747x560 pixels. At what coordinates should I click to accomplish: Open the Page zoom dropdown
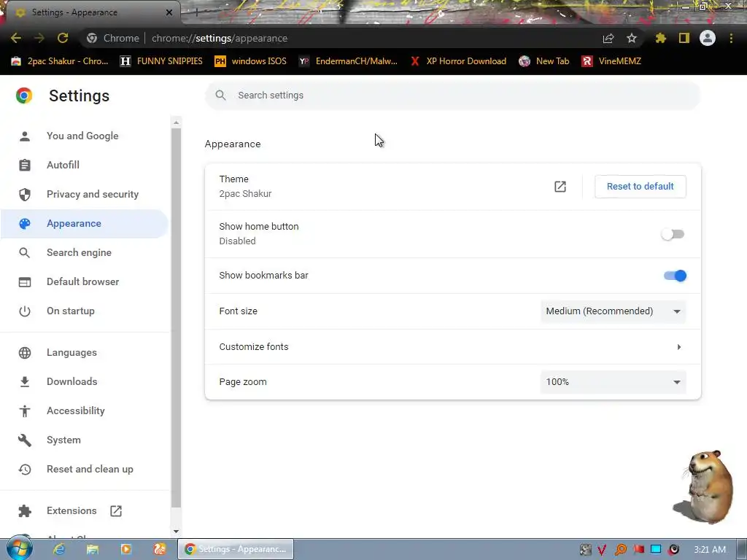click(x=613, y=382)
